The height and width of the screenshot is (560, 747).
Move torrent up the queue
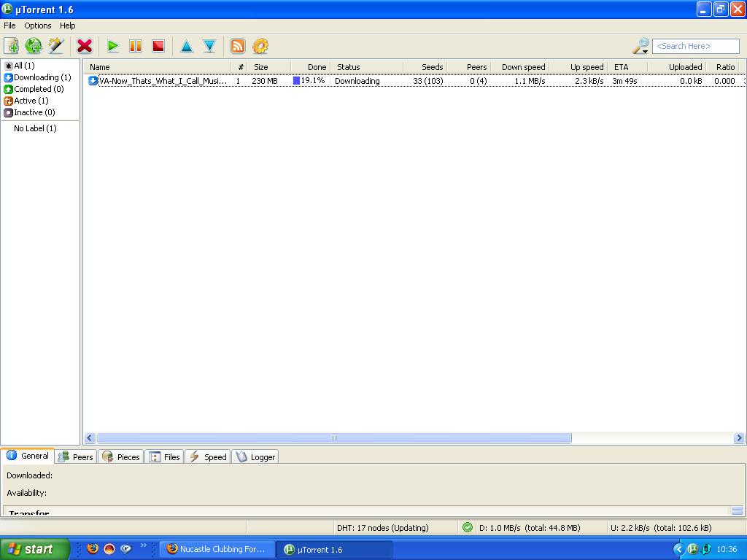(x=187, y=46)
